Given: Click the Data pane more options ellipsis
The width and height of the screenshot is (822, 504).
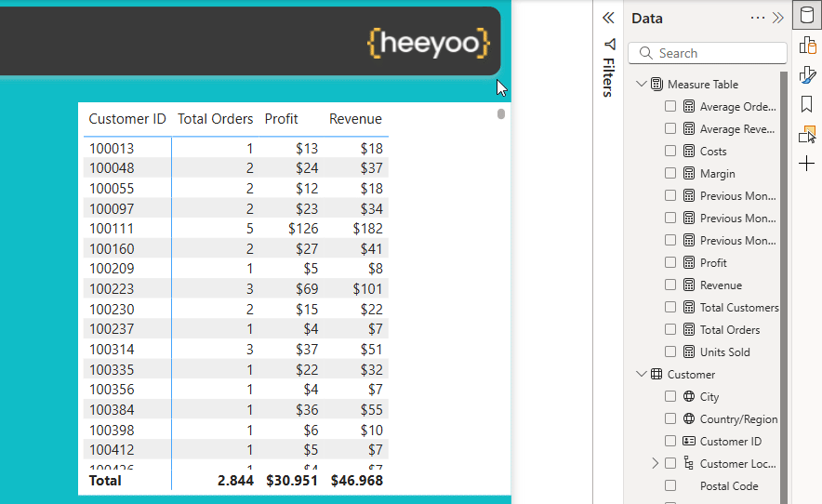Looking at the screenshot, I should click(x=758, y=19).
